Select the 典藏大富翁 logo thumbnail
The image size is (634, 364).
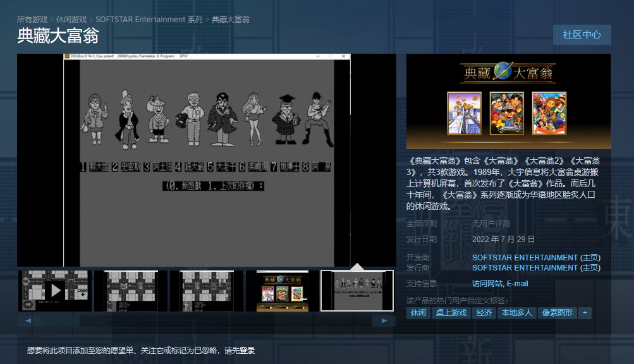(x=283, y=291)
